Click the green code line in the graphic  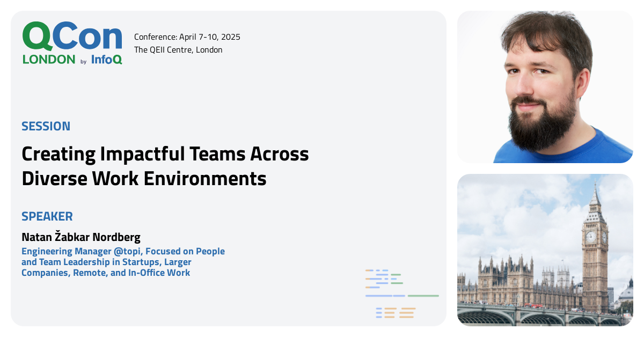click(423, 296)
